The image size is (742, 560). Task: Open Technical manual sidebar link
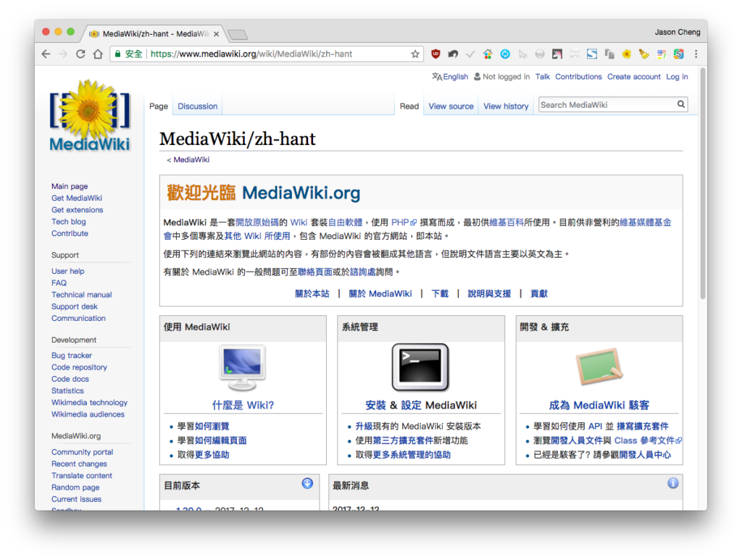[81, 295]
